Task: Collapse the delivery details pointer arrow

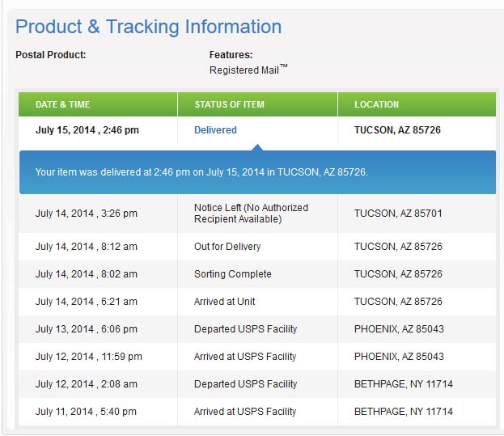Action: click(x=257, y=147)
